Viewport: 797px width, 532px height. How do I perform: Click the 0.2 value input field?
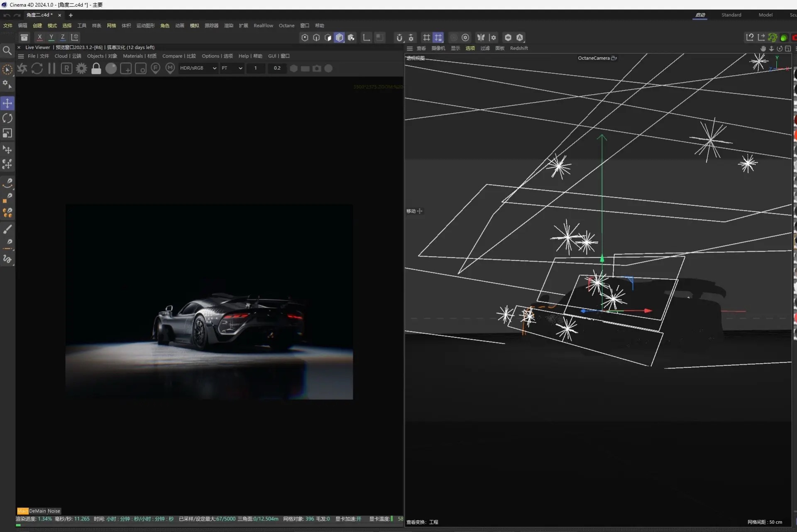coord(277,68)
